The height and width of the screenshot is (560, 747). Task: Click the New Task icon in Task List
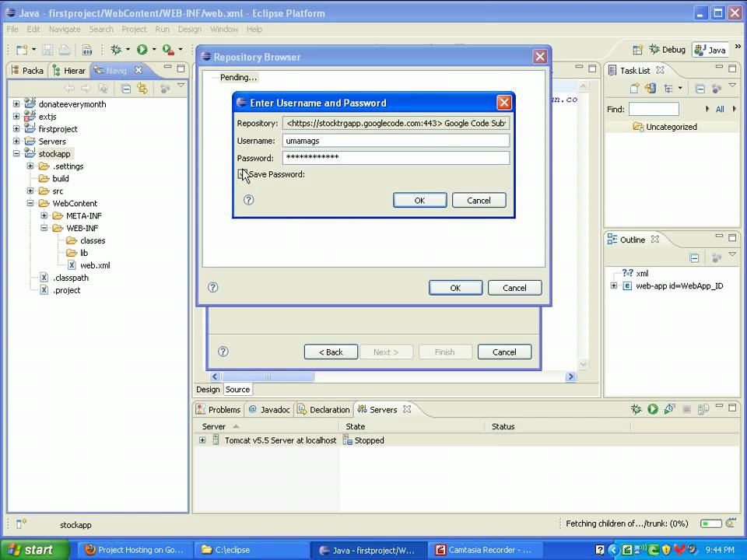click(635, 89)
